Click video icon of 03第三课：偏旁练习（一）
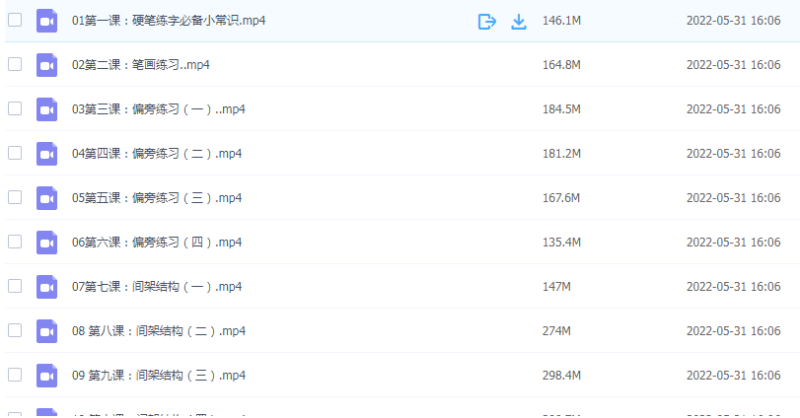 [x=46, y=109]
